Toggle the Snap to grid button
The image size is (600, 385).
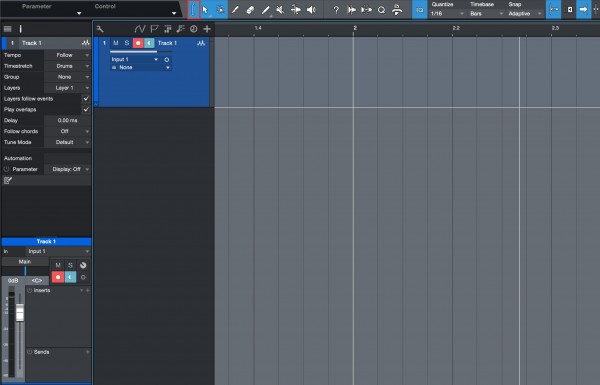click(554, 10)
